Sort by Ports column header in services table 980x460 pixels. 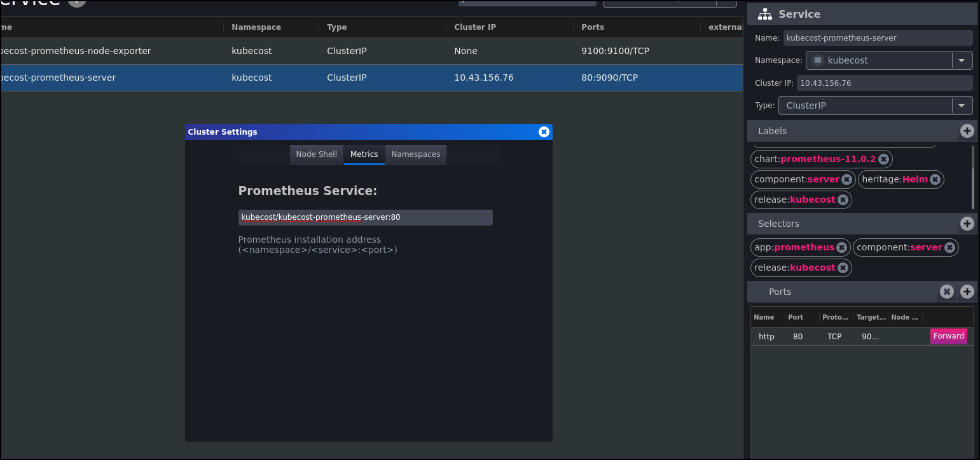click(593, 27)
